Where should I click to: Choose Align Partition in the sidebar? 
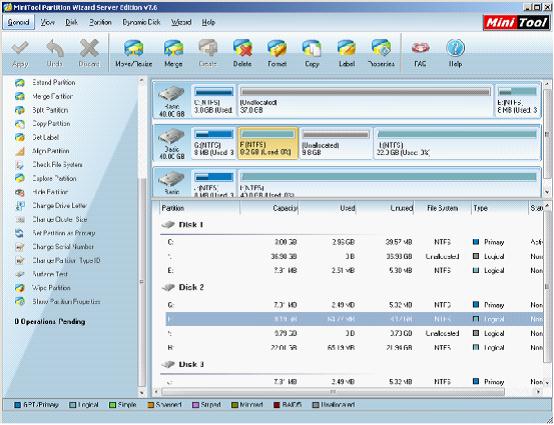coord(51,151)
